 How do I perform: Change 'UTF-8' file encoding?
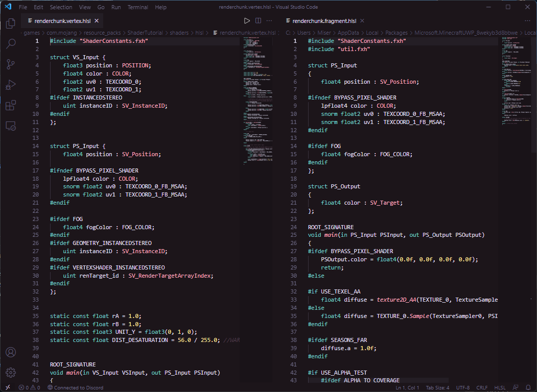463,387
